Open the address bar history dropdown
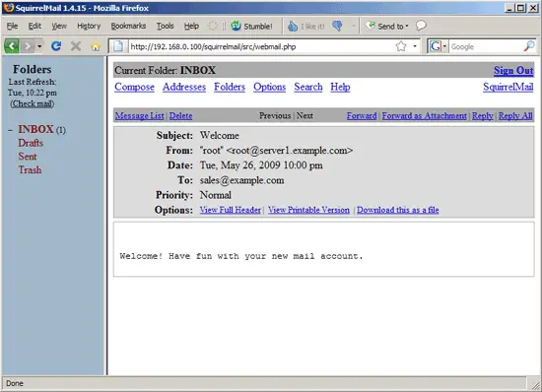This screenshot has width=542, height=392. [x=415, y=46]
